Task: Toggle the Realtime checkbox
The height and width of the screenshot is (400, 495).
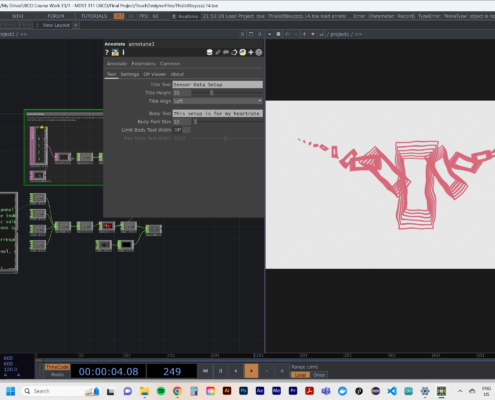Action: [x=174, y=16]
